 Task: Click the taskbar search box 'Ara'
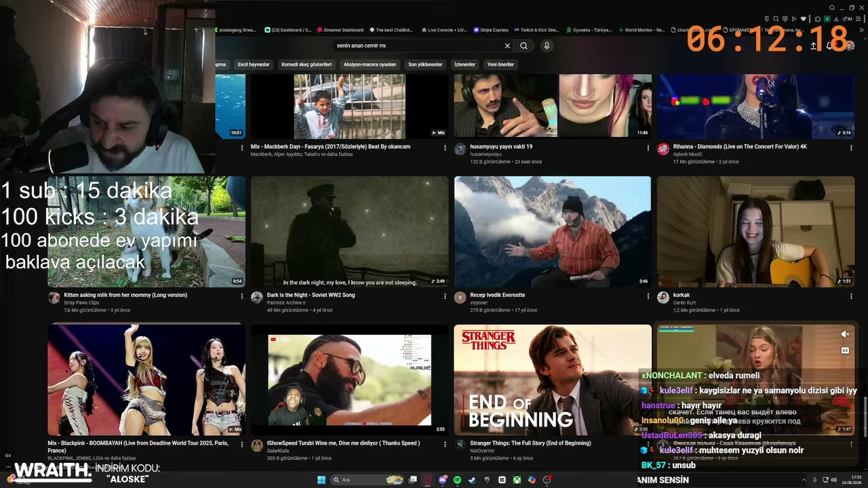click(367, 480)
